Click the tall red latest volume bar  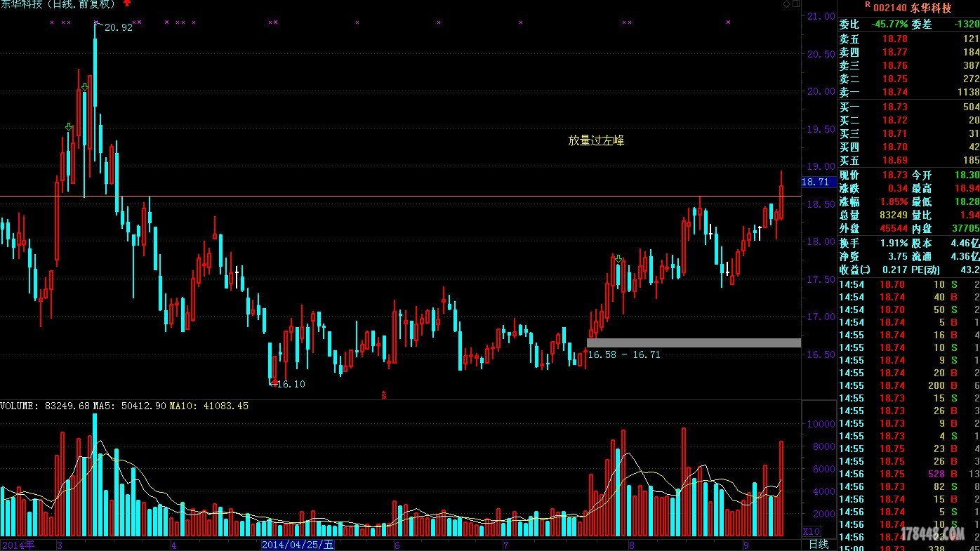[781, 489]
